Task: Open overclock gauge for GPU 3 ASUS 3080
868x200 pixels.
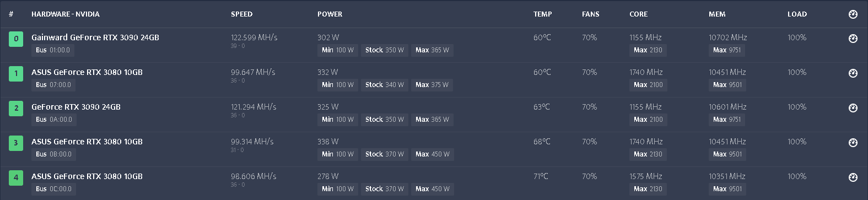Action: (x=853, y=143)
